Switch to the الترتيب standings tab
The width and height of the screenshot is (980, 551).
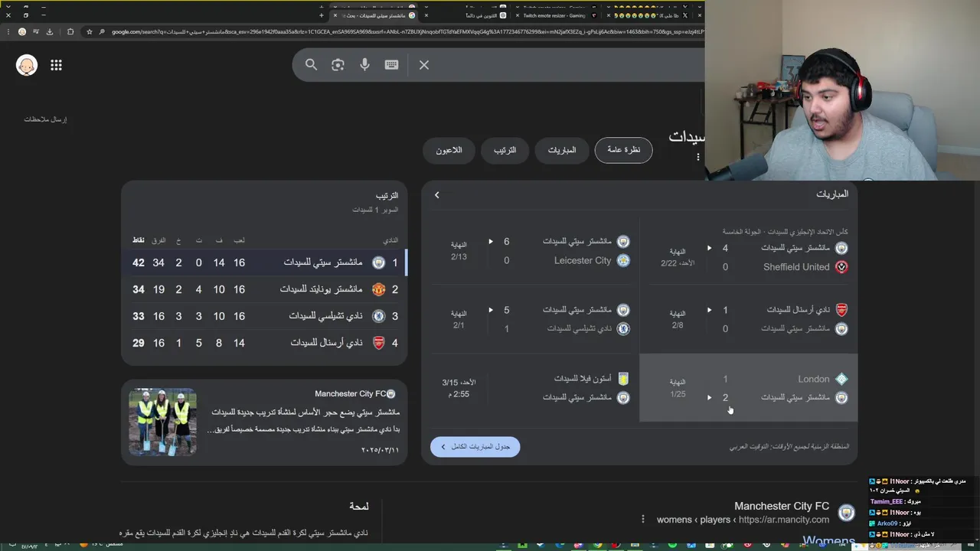[504, 150]
